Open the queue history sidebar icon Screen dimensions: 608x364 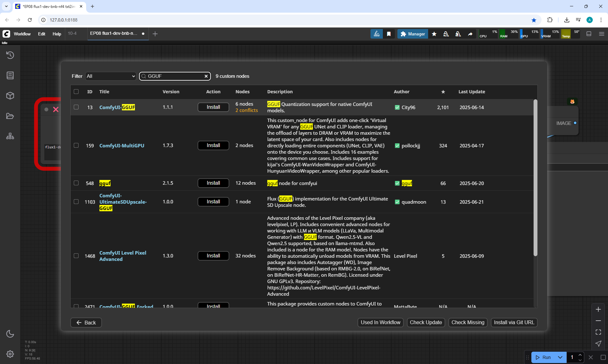pos(10,55)
